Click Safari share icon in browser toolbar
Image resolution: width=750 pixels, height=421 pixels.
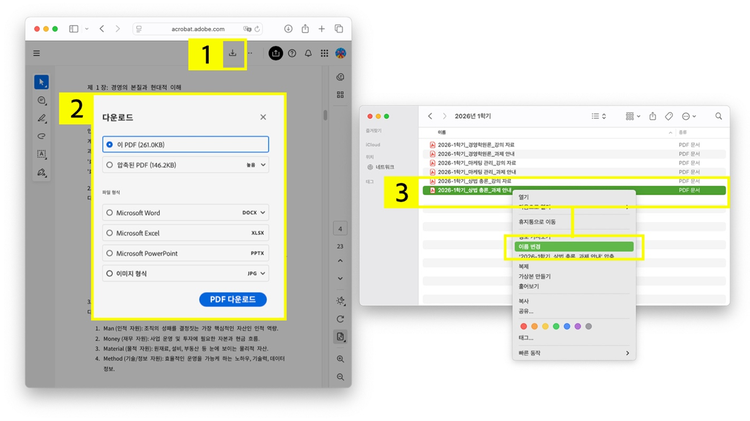[x=305, y=29]
